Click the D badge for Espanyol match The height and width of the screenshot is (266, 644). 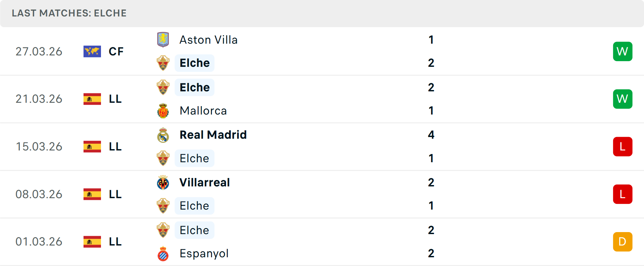(x=623, y=242)
